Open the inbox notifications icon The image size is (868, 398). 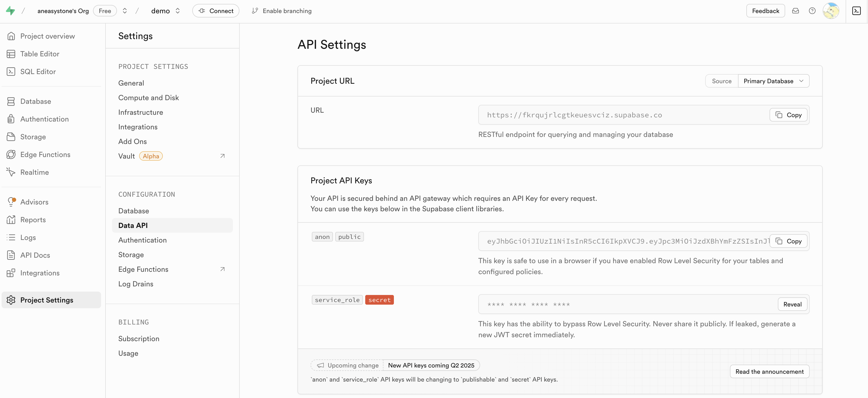[x=796, y=11]
